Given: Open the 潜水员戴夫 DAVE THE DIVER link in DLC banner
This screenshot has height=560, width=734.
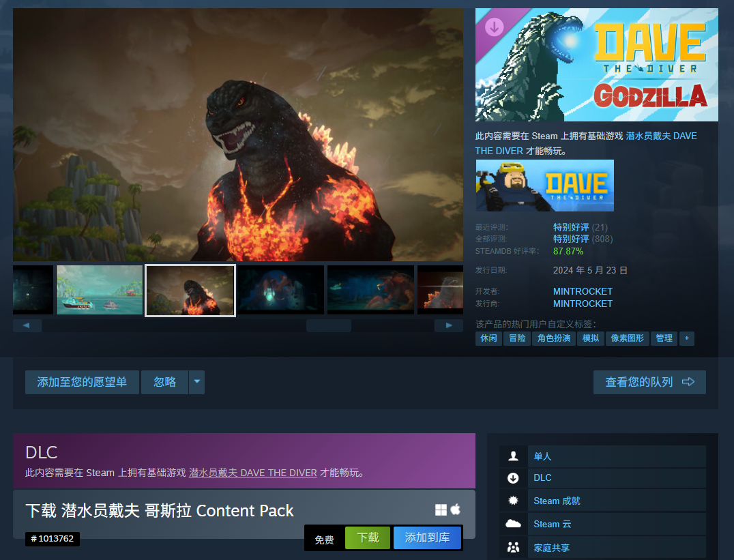Looking at the screenshot, I should click(x=253, y=473).
